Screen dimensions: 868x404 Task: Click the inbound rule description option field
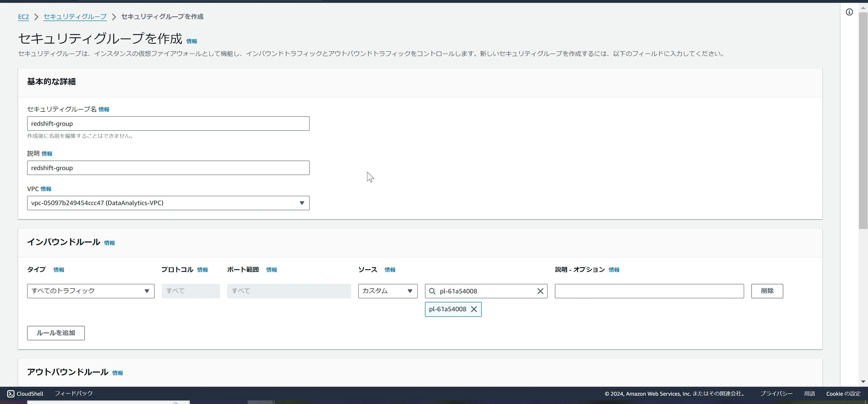point(649,291)
